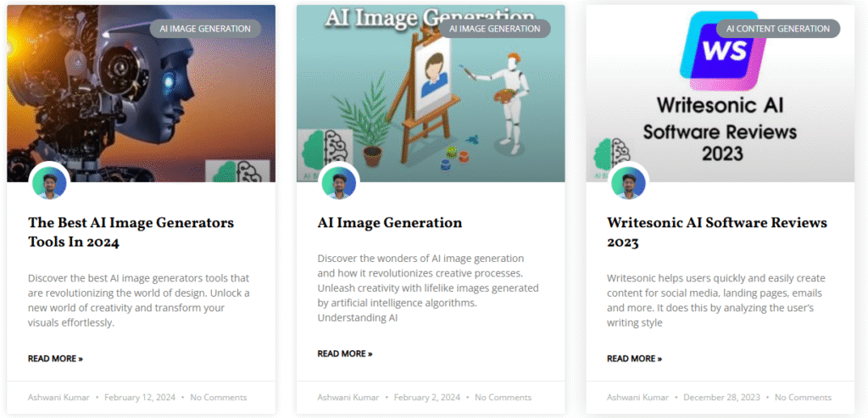The image size is (868, 418).
Task: Click author avatar on Best AI Image Generators card
Action: click(x=49, y=181)
